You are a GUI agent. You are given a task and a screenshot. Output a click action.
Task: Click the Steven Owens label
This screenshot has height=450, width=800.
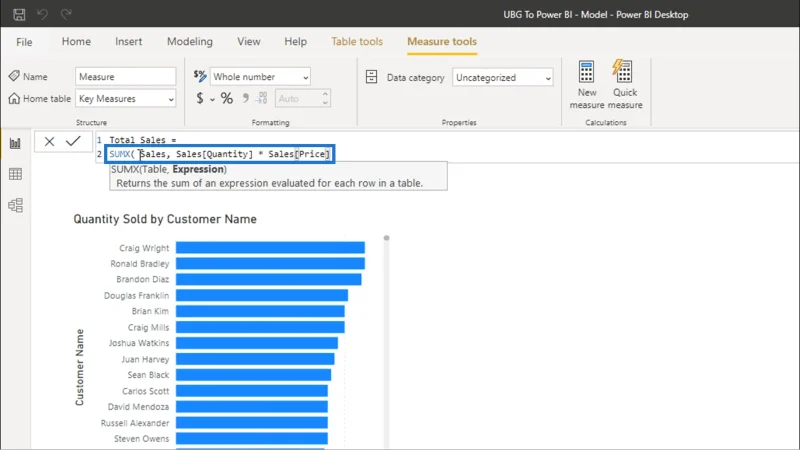(141, 439)
